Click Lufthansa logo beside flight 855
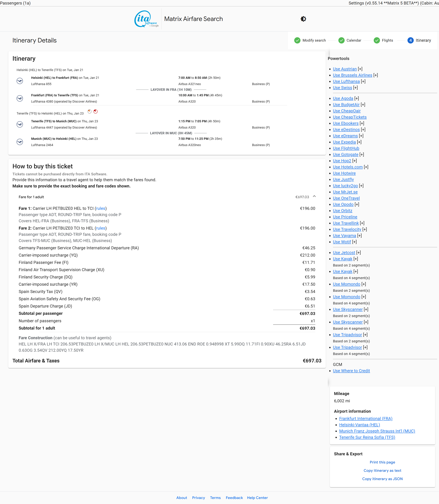The image size is (439, 504). [20, 81]
